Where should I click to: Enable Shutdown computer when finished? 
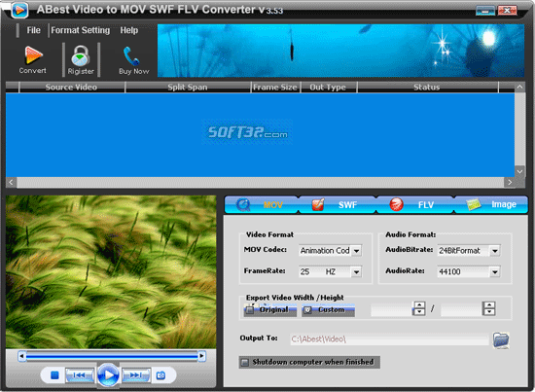tap(309, 362)
